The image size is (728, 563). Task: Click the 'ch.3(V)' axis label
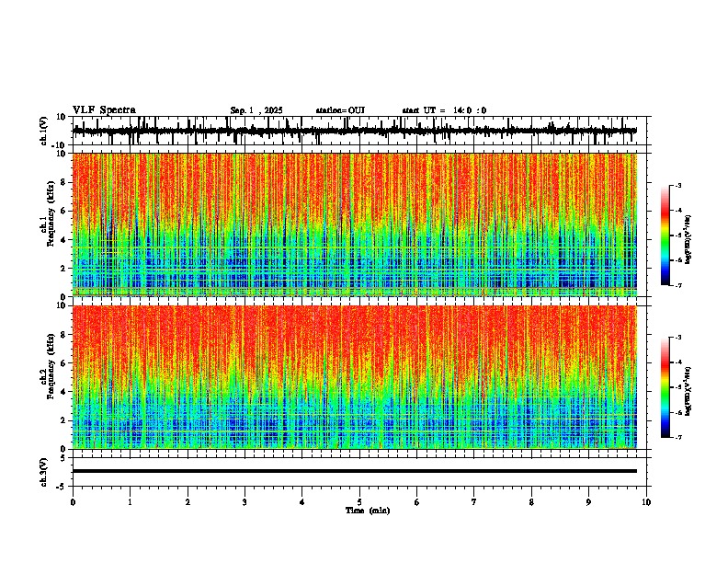pyautogui.click(x=44, y=472)
